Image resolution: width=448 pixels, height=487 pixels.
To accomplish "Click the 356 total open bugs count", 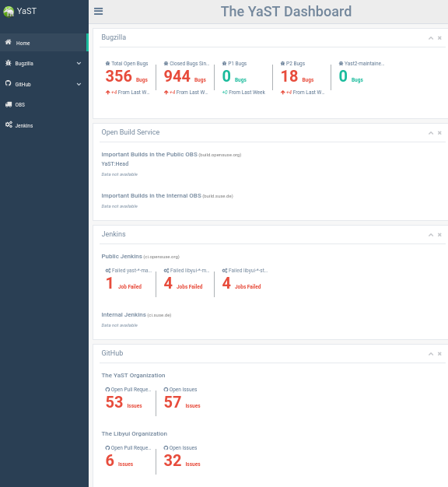I will tap(118, 76).
